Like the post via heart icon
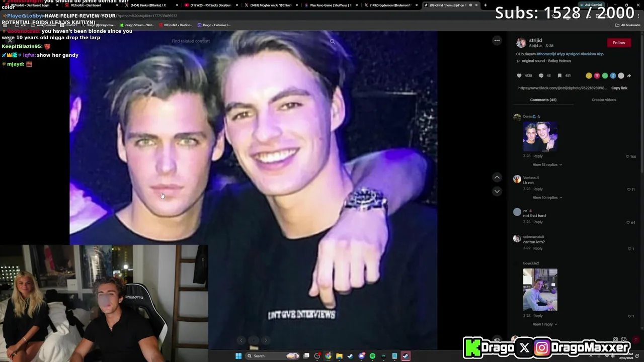Image resolution: width=644 pixels, height=362 pixels. [x=519, y=75]
